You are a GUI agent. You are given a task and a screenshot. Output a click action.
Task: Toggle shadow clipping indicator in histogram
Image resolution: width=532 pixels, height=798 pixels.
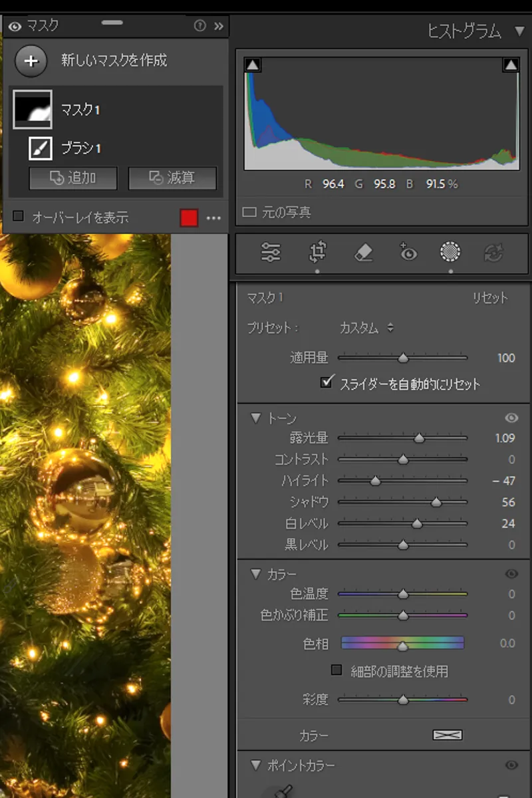pyautogui.click(x=253, y=65)
